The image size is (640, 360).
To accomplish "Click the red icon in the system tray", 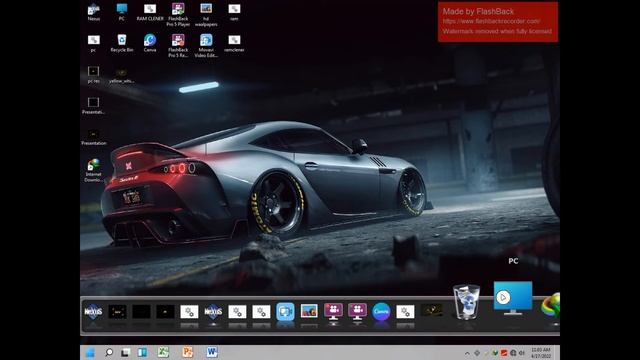I will 504,353.
